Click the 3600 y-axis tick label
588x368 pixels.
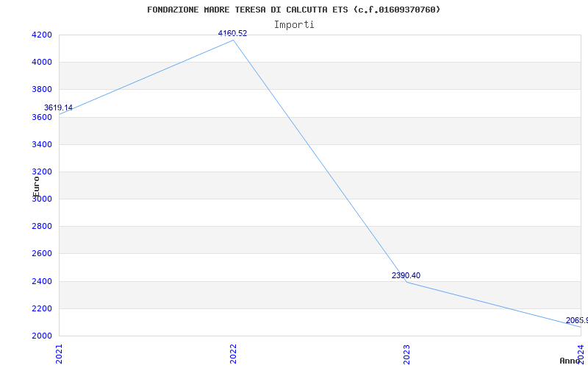coord(42,117)
